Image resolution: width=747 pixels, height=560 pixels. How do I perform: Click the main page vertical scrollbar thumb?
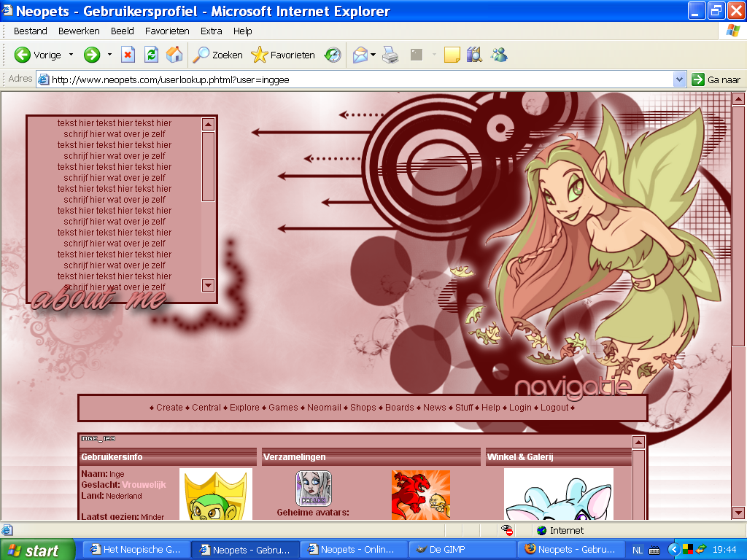coord(738,226)
